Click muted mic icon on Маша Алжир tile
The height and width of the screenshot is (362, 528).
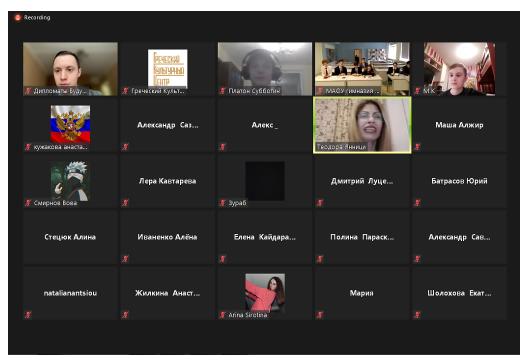pos(417,147)
